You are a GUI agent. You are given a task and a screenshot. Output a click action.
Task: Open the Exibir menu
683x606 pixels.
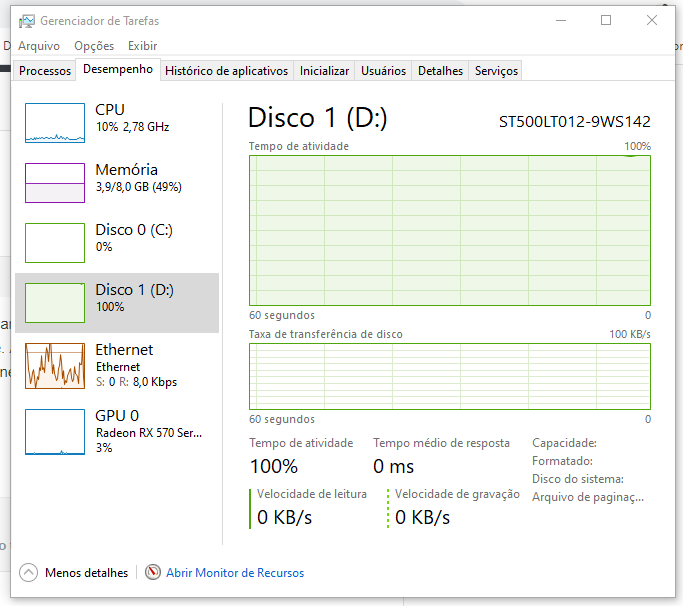[x=142, y=46]
